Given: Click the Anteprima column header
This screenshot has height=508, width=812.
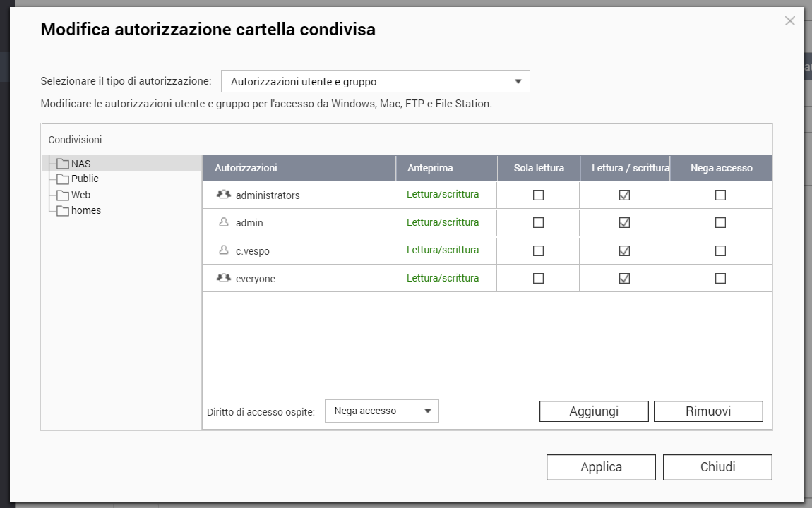Looking at the screenshot, I should 430,168.
